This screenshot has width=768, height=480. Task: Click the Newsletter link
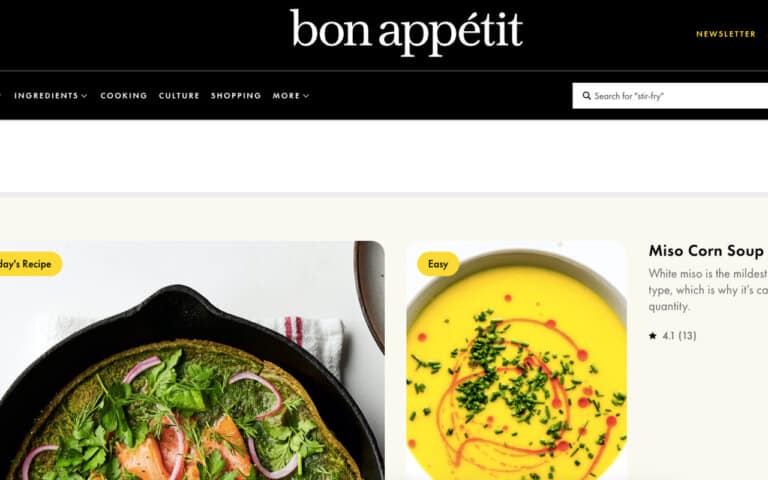click(x=726, y=34)
